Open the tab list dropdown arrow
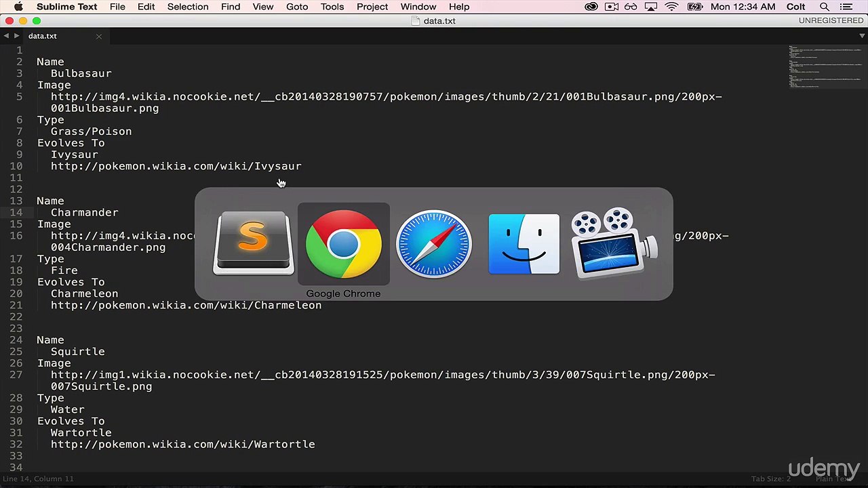 [x=861, y=36]
